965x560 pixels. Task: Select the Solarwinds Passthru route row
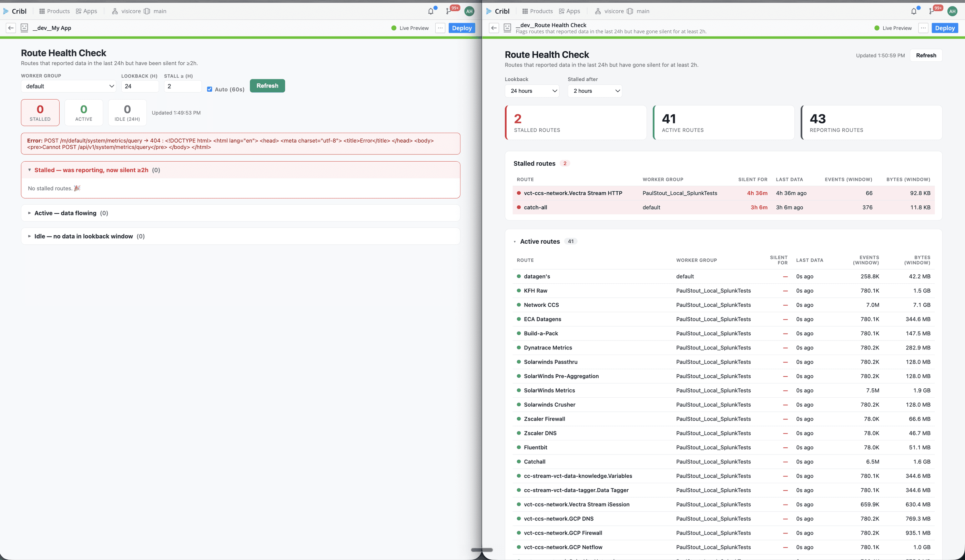tap(723, 362)
